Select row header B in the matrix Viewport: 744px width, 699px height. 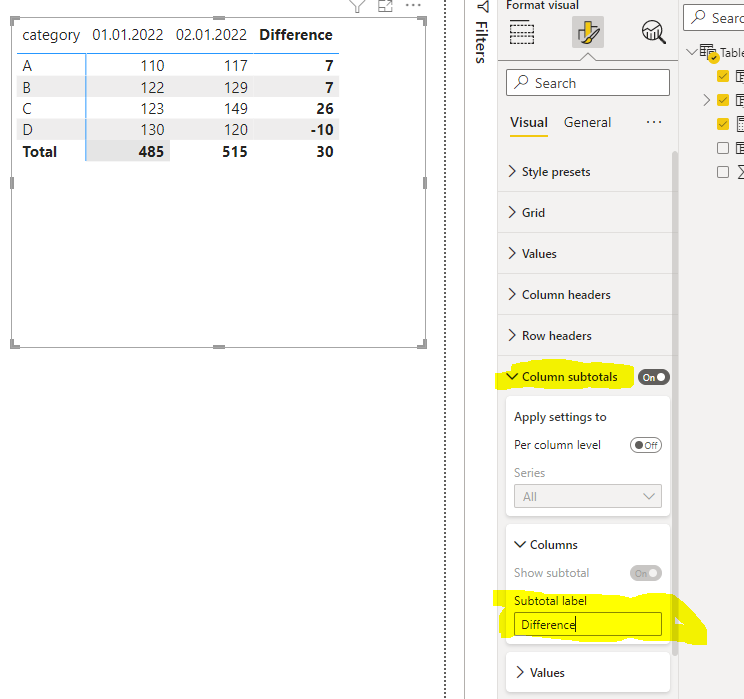tap(27, 87)
